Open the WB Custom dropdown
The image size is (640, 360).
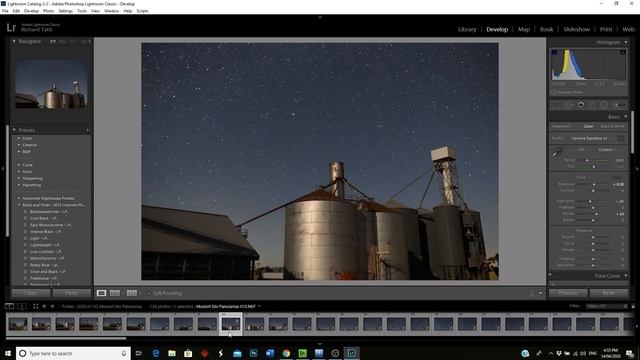[x=607, y=150]
